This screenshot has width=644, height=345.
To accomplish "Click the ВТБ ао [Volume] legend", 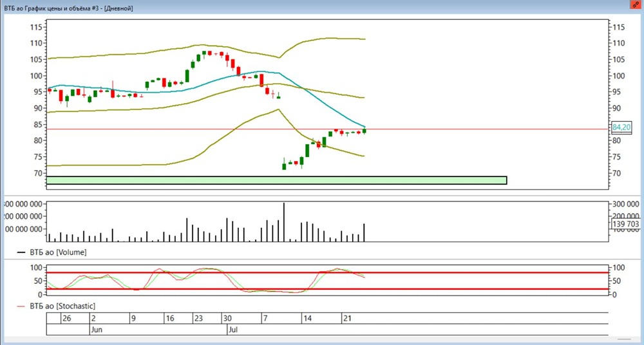I will [52, 252].
